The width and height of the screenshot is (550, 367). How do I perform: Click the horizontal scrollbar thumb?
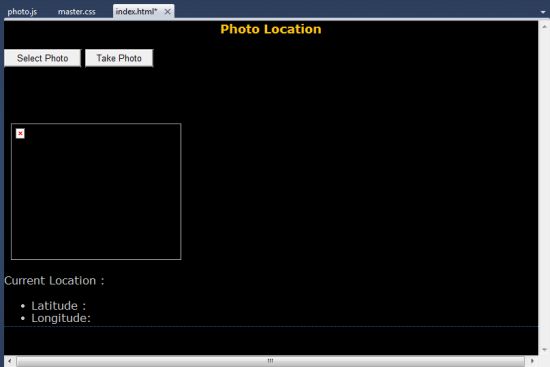coord(270,361)
